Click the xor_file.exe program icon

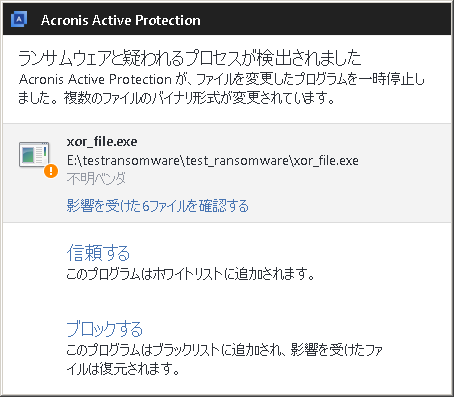pos(34,155)
